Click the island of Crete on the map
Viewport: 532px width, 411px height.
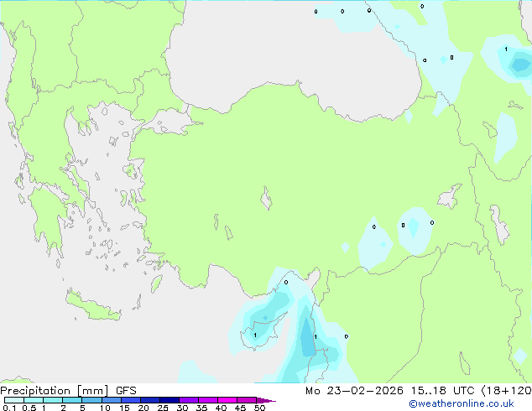(x=92, y=306)
